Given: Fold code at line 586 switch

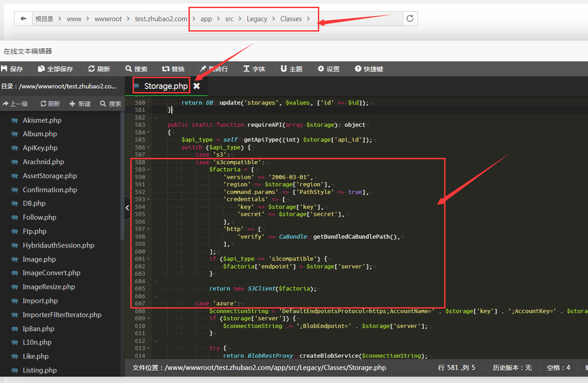Looking at the screenshot, I should pos(148,148).
